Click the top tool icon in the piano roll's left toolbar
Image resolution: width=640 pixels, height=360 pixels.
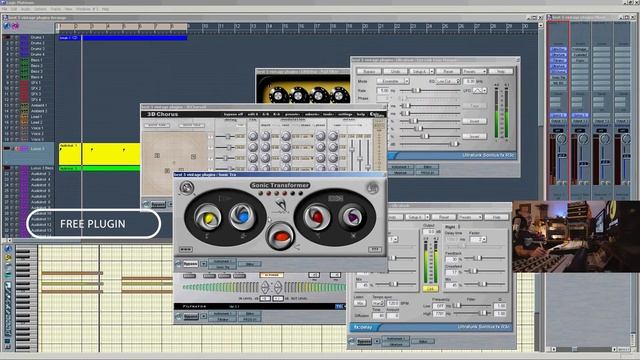coord(8,249)
